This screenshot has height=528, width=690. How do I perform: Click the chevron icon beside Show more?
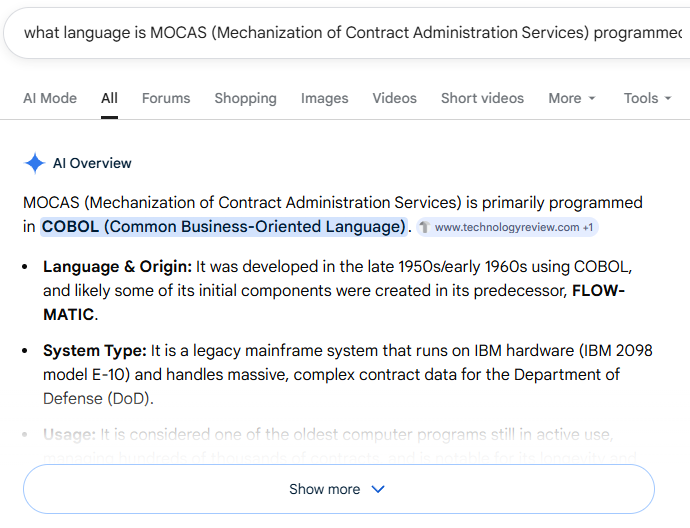pos(378,489)
